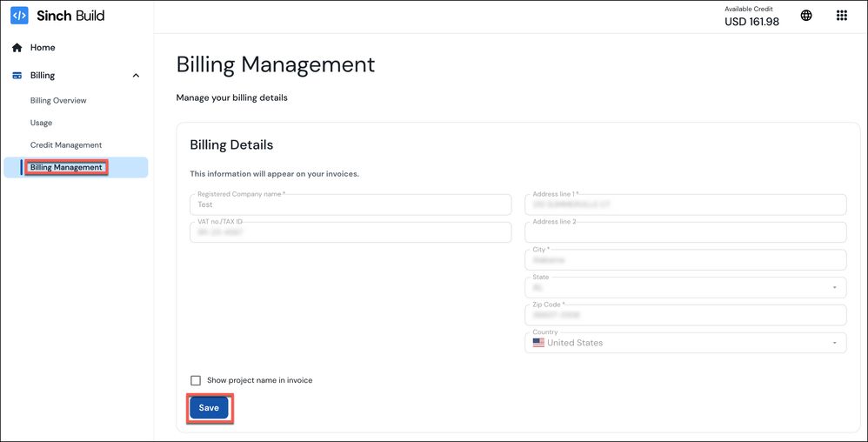Click into the Zip Code field
This screenshot has width=868, height=442.
point(685,315)
